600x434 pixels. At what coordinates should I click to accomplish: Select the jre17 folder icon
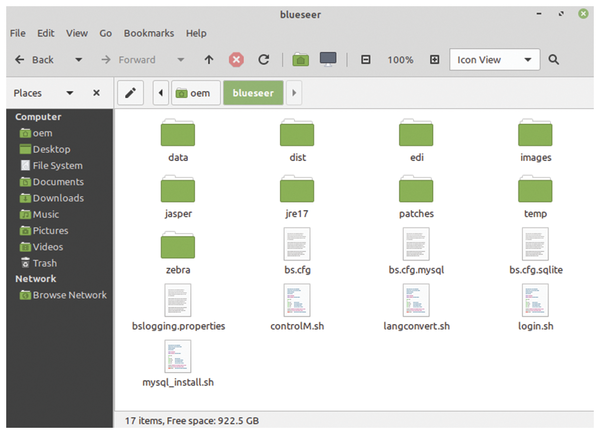[297, 189]
